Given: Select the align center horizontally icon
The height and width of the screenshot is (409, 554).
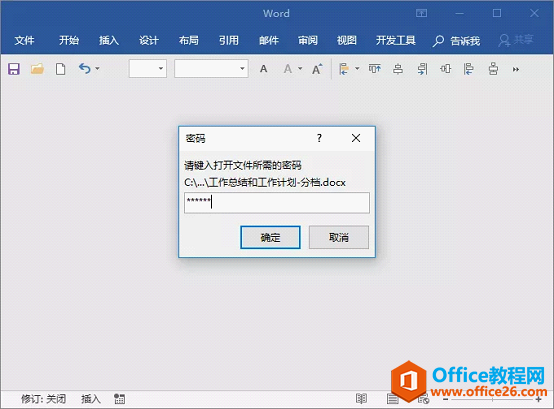Looking at the screenshot, I should pyautogui.click(x=398, y=69).
